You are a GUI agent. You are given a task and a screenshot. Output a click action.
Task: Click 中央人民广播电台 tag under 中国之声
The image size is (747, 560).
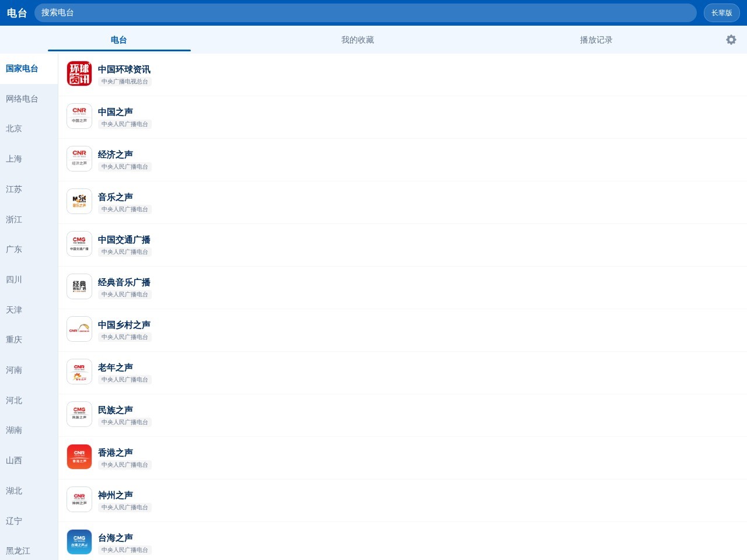pyautogui.click(x=125, y=124)
